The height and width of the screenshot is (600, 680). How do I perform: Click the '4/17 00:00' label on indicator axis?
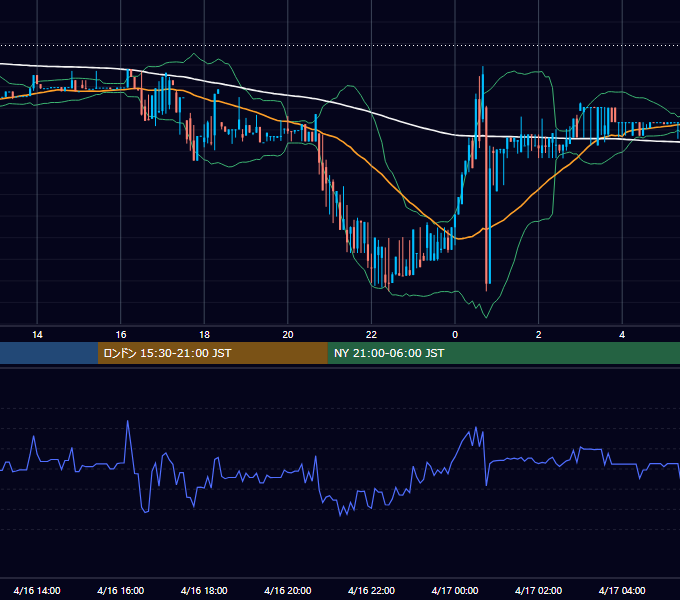455,590
